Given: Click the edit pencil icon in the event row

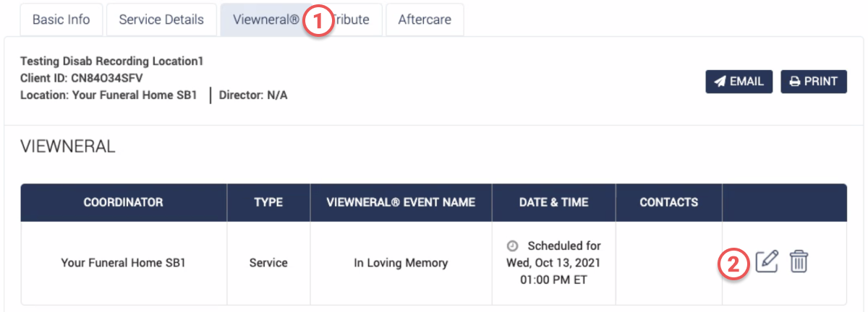Looking at the screenshot, I should click(766, 261).
